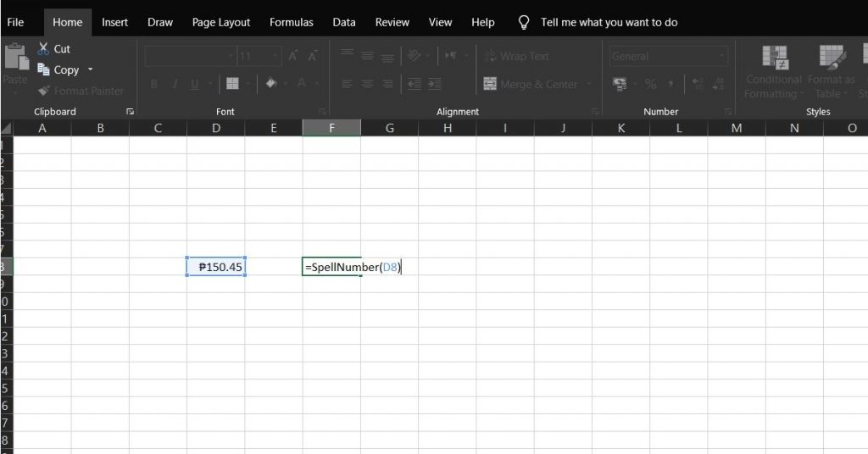Click the Percent Style icon
868x454 pixels.
click(x=650, y=84)
